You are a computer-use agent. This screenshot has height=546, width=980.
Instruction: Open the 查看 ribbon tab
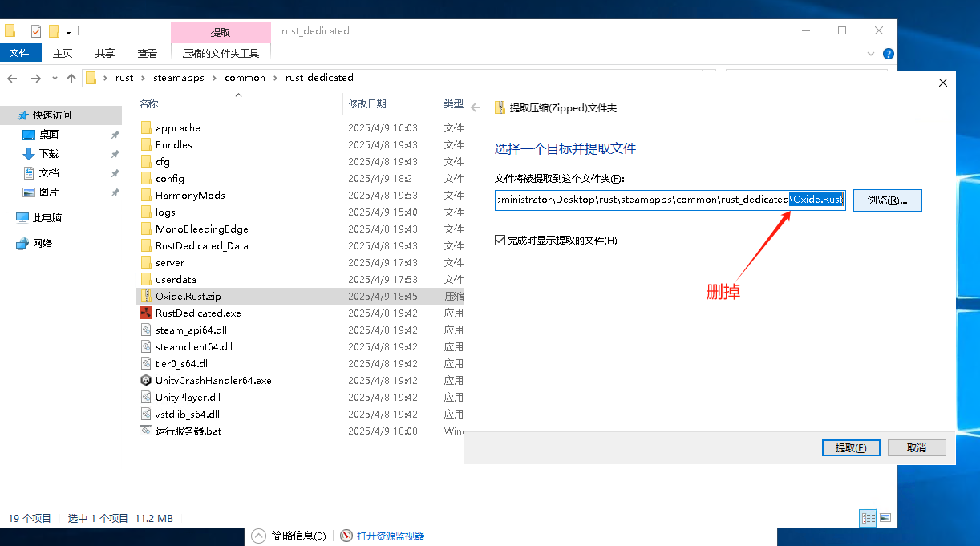148,53
